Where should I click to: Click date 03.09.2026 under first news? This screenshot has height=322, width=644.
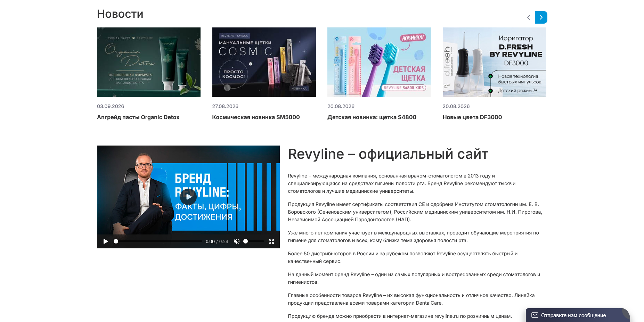coord(111,106)
